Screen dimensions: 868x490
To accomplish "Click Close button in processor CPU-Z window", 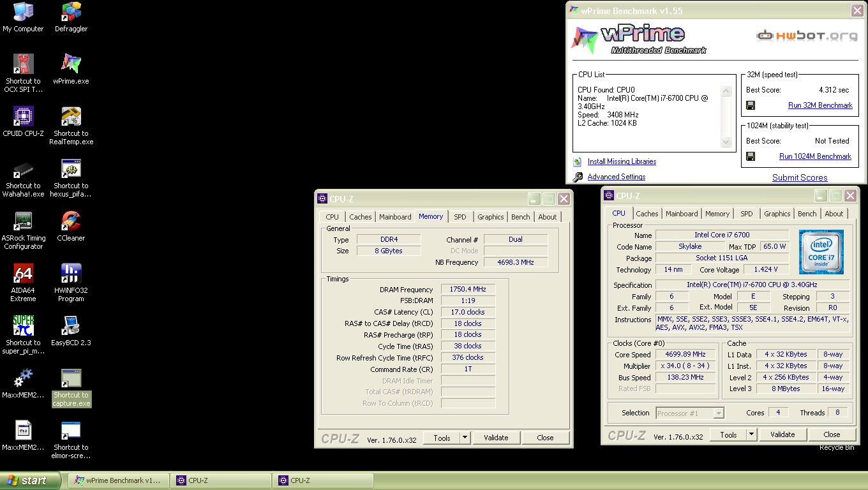I will click(x=832, y=434).
